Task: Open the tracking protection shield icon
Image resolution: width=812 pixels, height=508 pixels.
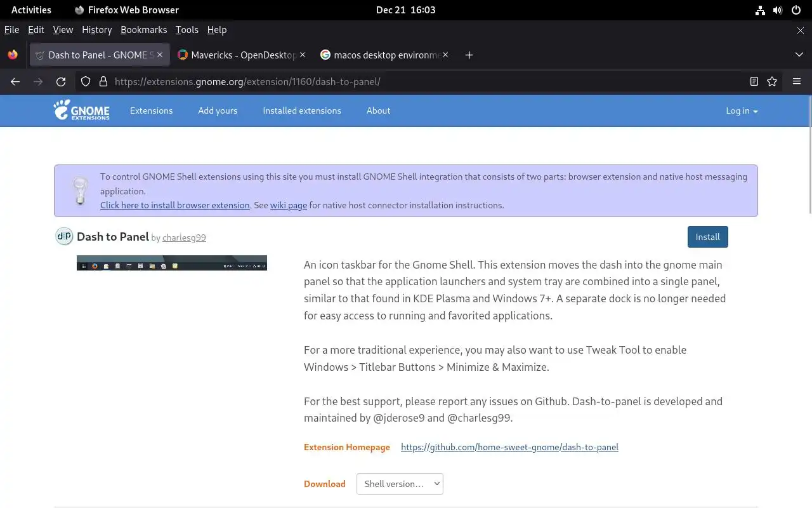Action: click(x=86, y=81)
